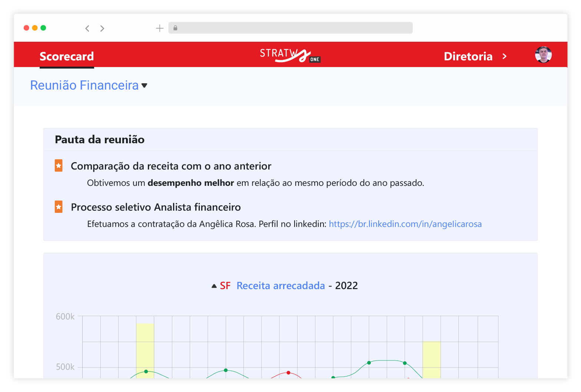Click the 500k axis label

(65, 367)
